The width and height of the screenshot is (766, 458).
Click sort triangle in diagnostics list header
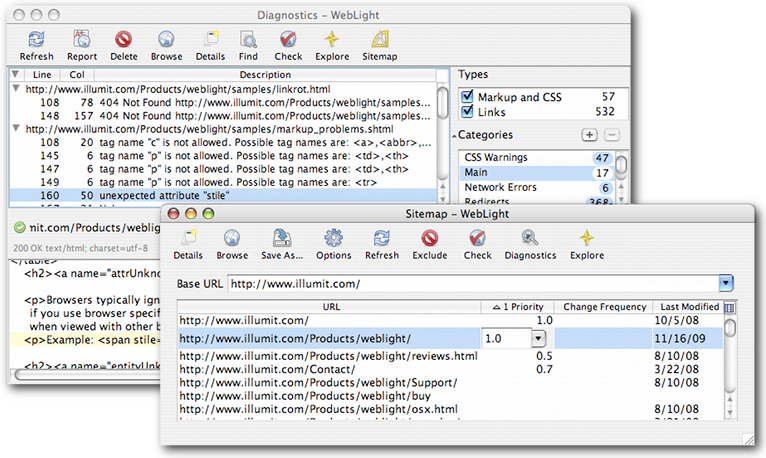click(16, 74)
